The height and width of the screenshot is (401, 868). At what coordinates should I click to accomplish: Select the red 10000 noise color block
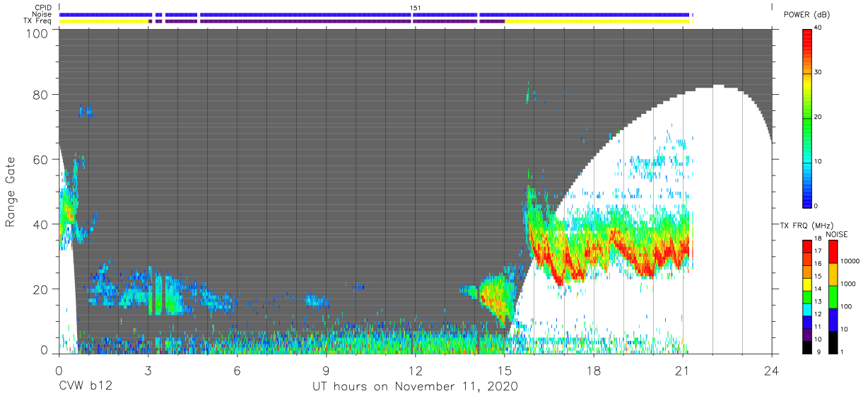(832, 252)
